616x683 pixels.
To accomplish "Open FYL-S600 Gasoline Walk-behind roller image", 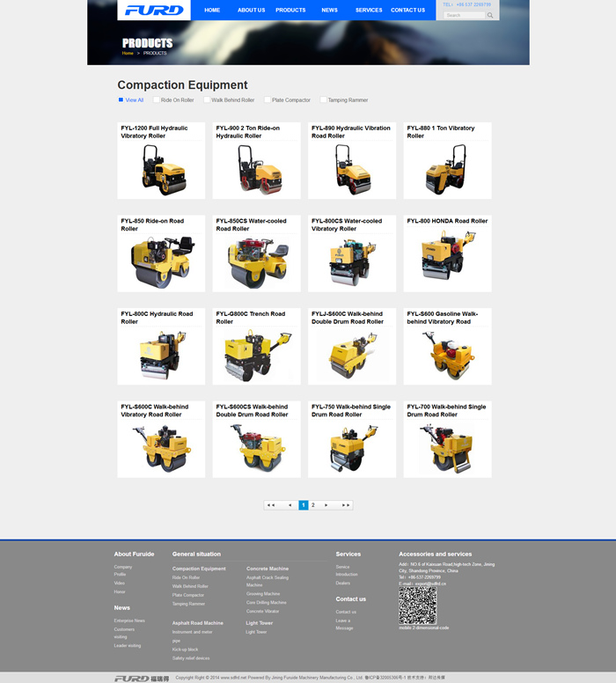I will (448, 355).
